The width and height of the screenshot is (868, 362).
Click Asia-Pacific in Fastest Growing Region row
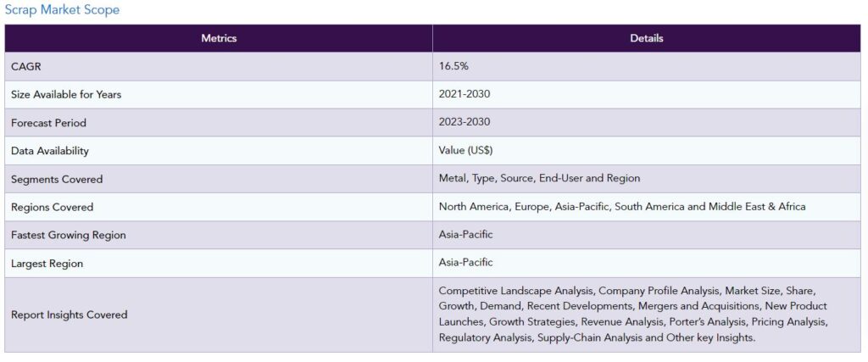[465, 235]
